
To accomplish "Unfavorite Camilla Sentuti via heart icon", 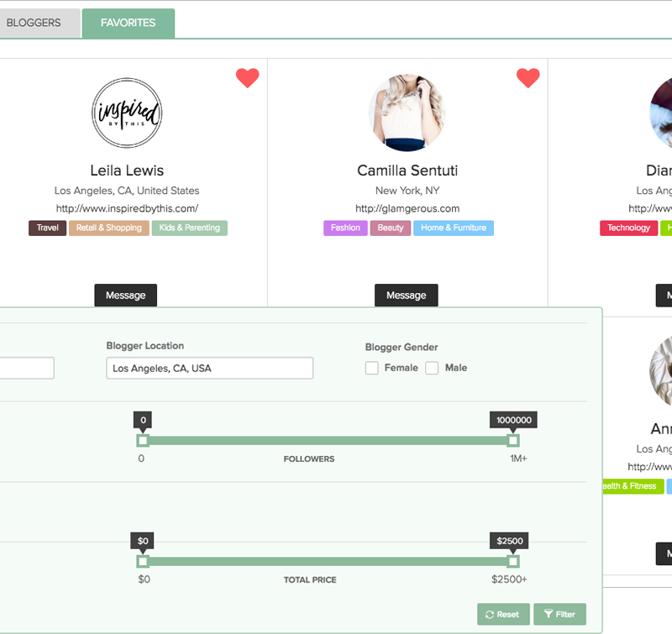I will (528, 78).
